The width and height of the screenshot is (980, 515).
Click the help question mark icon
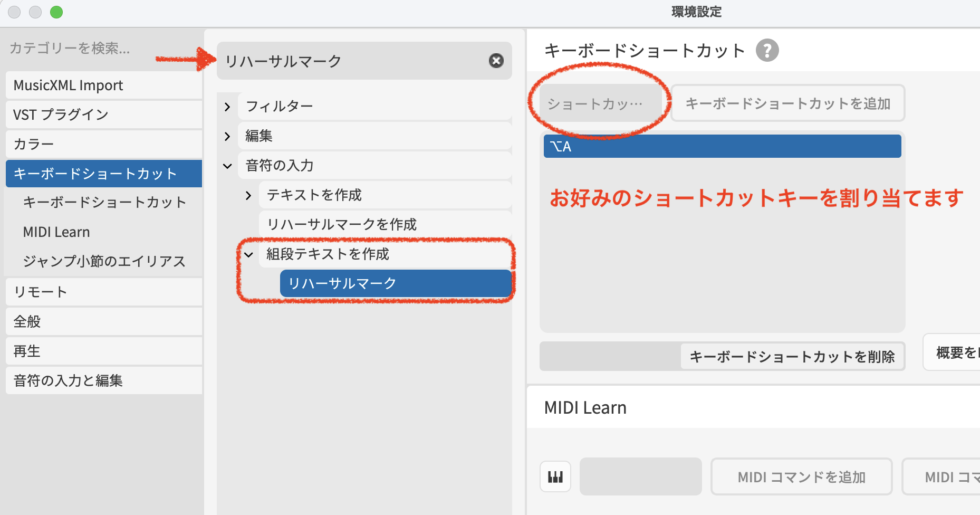click(x=767, y=51)
